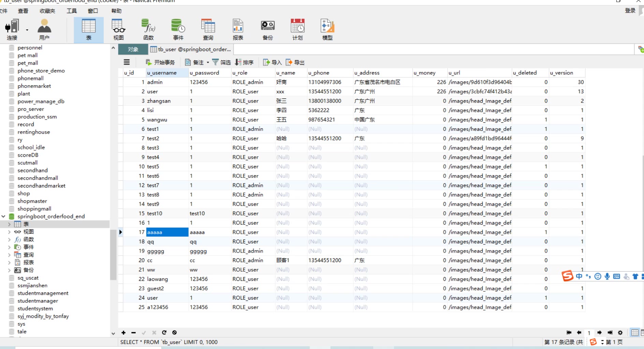This screenshot has width=644, height=349.
Task: Click the 用户 (User) toolbar icon
Action: (44, 30)
